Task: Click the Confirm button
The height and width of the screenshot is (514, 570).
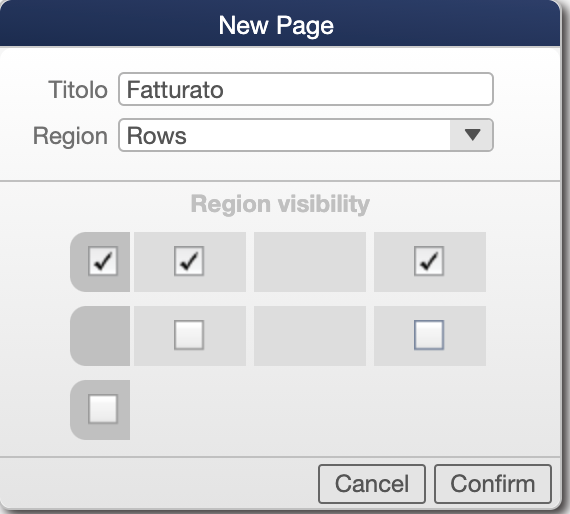Action: [493, 484]
